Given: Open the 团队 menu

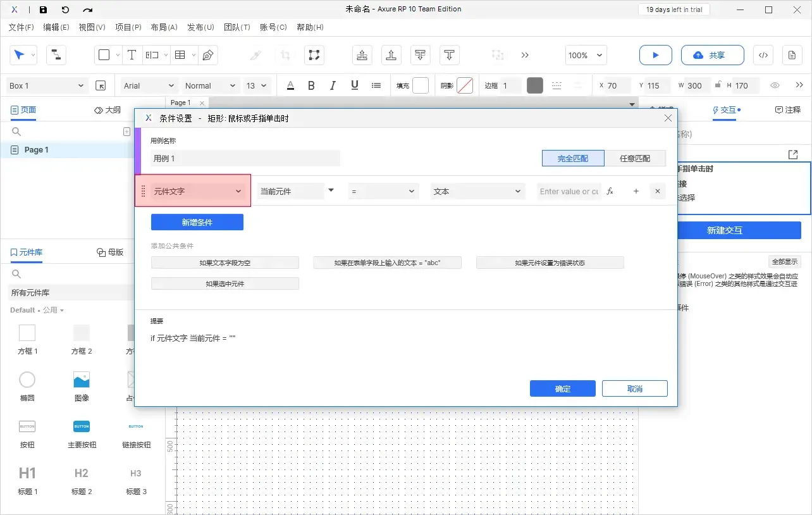Looking at the screenshot, I should coord(238,27).
